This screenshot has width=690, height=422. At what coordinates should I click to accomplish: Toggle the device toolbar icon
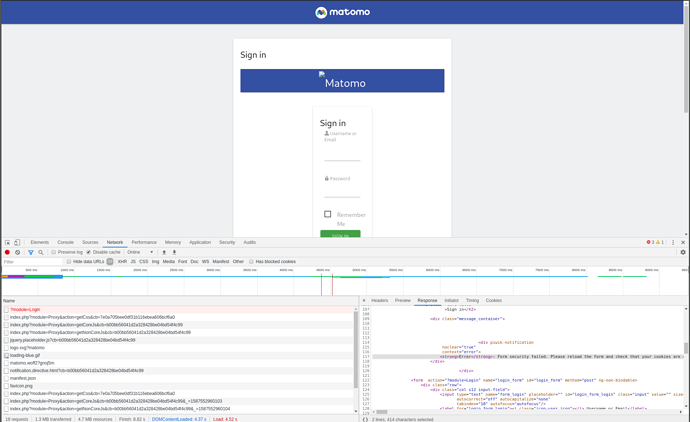coord(17,242)
